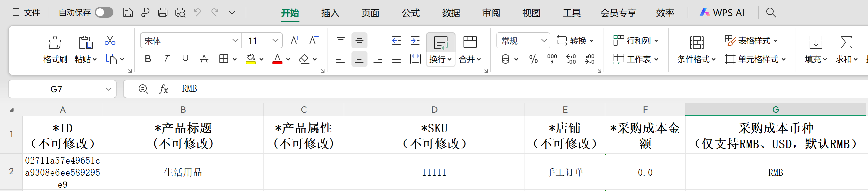Screen dimensions: 868x191
Task: Click the G7 name box field
Action: pyautogui.click(x=62, y=89)
